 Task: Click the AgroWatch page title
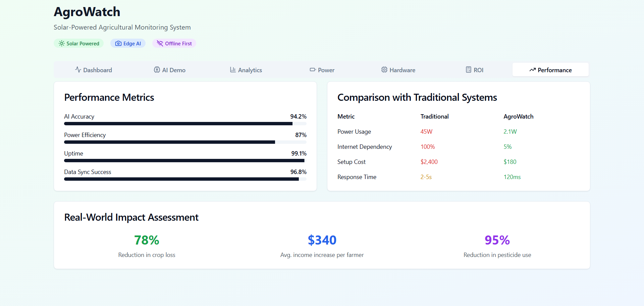click(87, 12)
